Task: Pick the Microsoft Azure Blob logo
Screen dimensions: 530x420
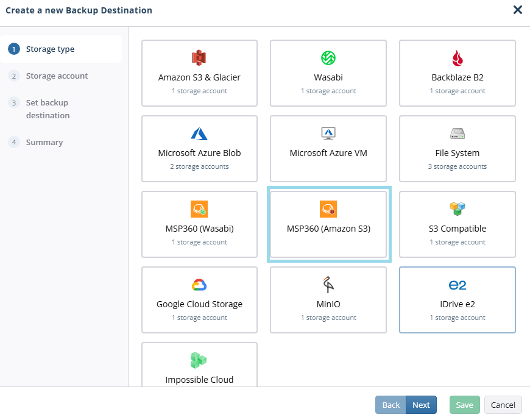Action: coord(199,133)
